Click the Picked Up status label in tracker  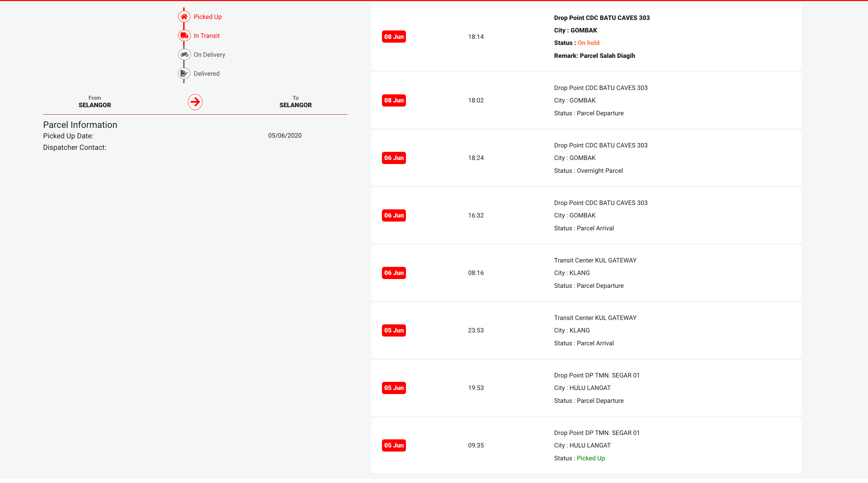[208, 17]
